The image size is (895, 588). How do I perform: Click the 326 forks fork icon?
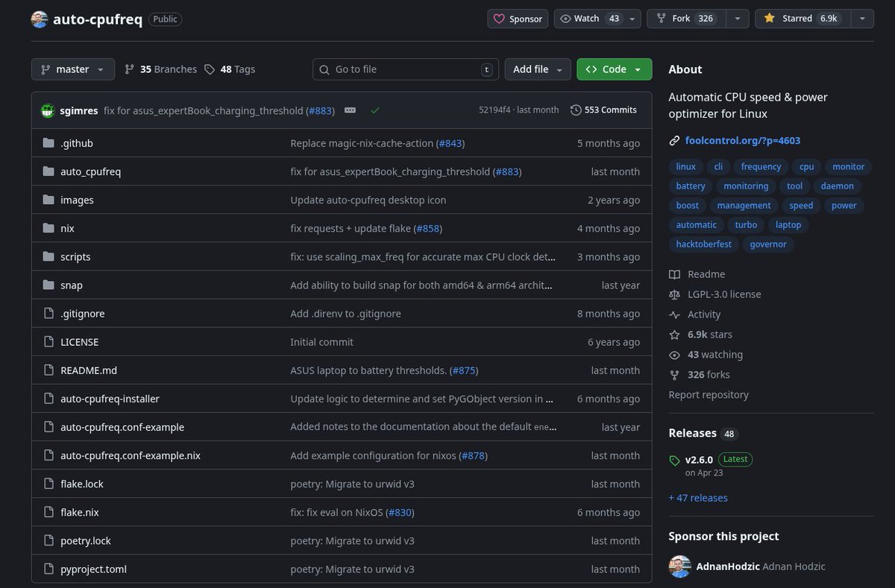point(675,375)
